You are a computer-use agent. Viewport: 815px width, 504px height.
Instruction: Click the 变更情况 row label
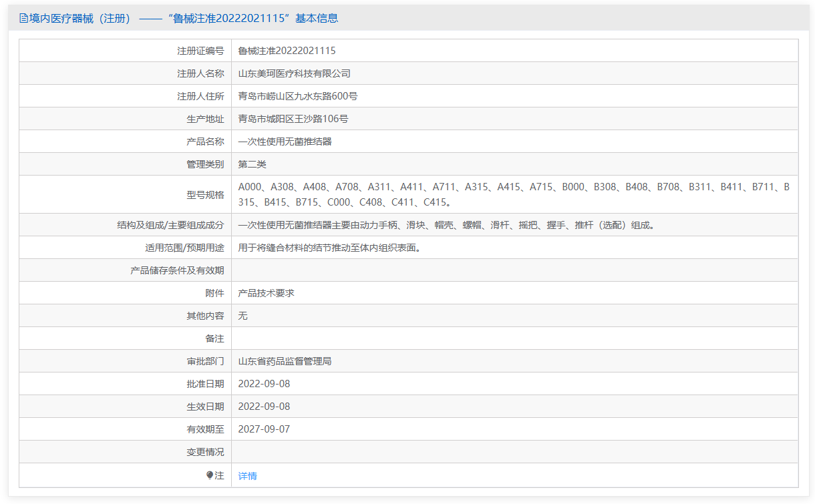click(205, 452)
